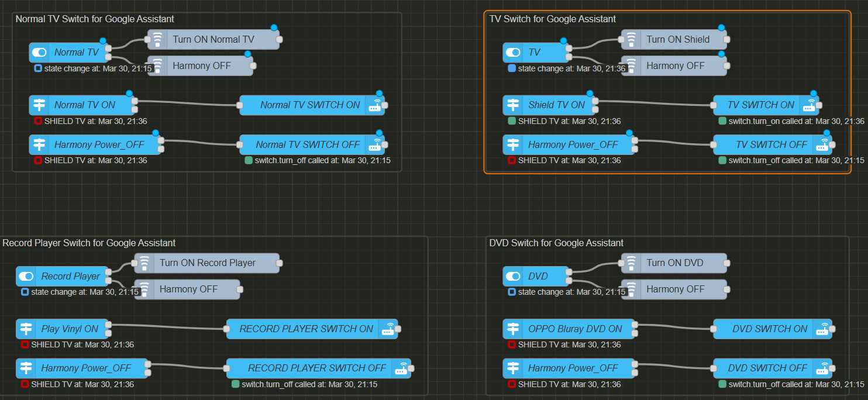
Task: Click the switch icon on the TV node
Action: click(513, 53)
